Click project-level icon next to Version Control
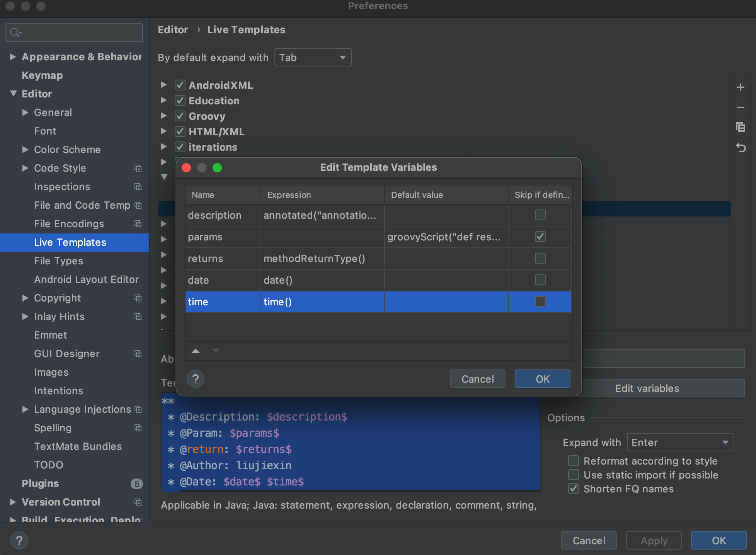The image size is (756, 555). tap(138, 502)
